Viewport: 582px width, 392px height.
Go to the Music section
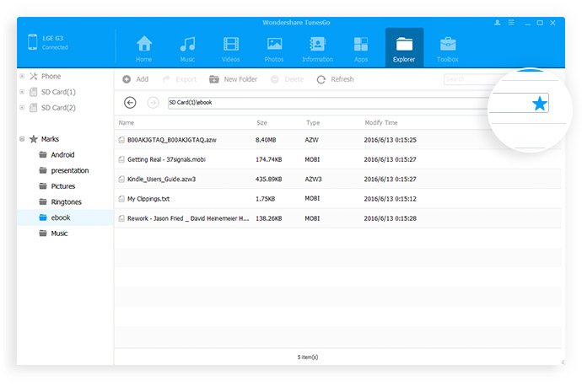tap(187, 49)
